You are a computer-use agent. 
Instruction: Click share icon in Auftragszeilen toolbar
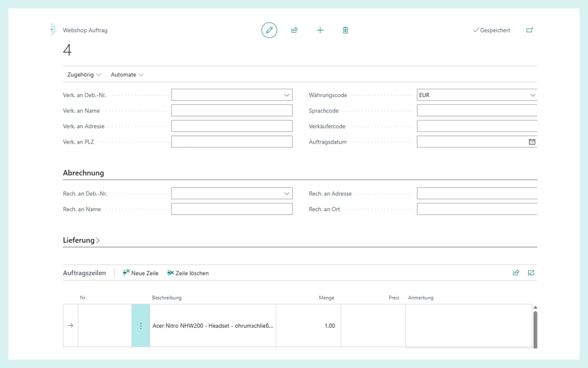(516, 273)
